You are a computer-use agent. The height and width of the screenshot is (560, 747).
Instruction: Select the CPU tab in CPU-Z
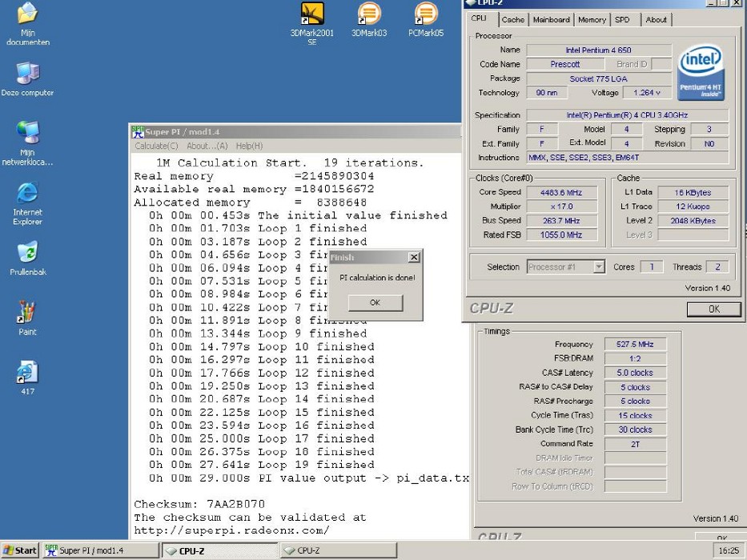[x=479, y=18]
